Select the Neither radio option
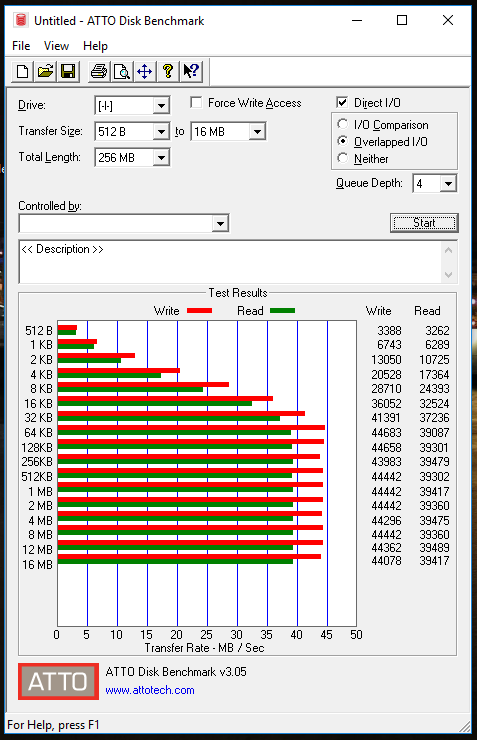The image size is (477, 740). tap(343, 158)
